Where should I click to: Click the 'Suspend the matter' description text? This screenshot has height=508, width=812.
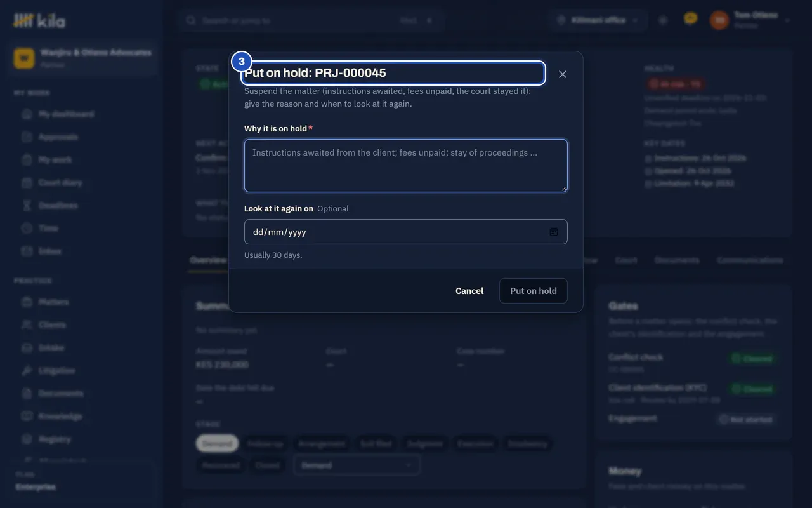(x=388, y=97)
